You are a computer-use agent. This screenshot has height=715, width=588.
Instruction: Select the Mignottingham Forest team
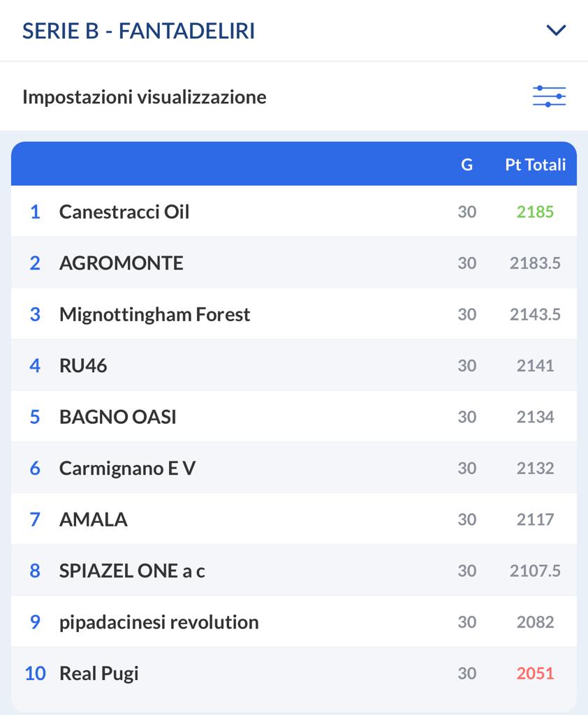coord(294,314)
